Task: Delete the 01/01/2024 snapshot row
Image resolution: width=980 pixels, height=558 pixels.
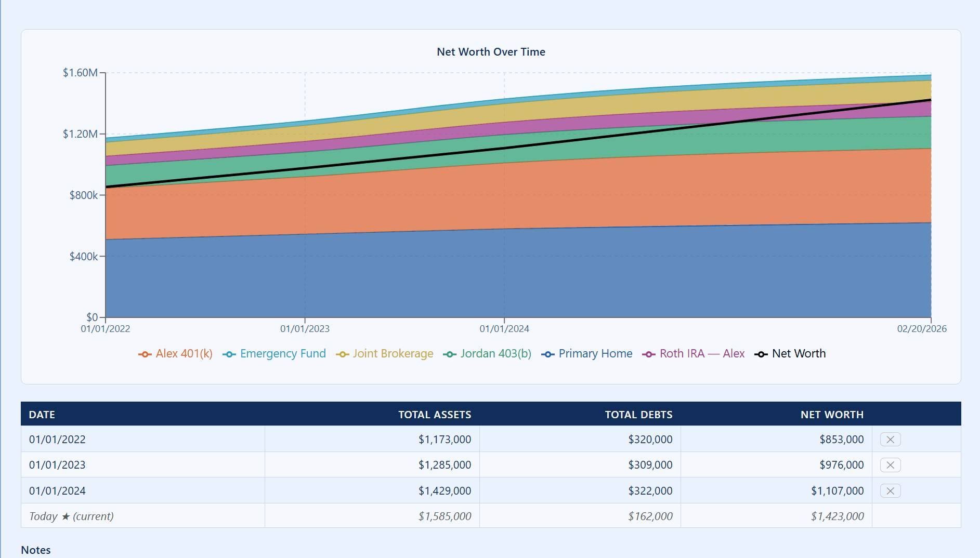Action: [x=890, y=491]
